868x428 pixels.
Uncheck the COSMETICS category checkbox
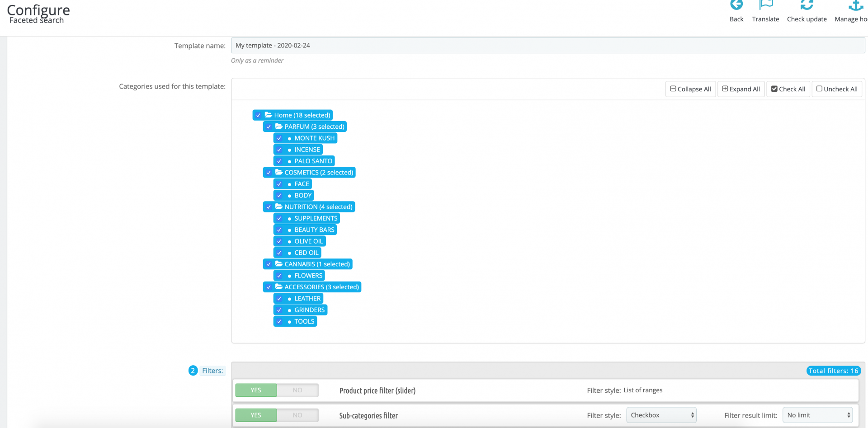[269, 173]
